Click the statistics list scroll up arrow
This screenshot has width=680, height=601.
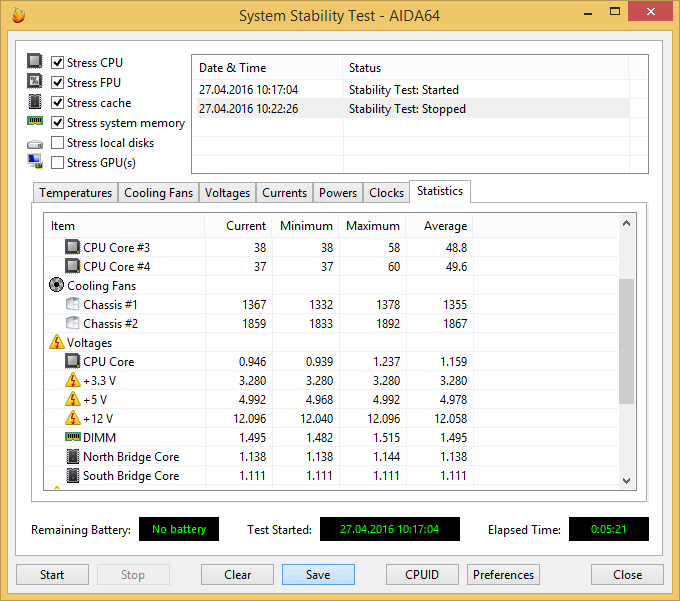point(626,224)
